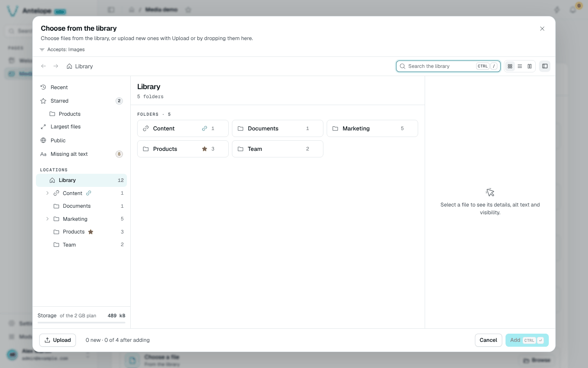This screenshot has width=588, height=368.
Task: Open Products folder under Starred
Action: (x=82, y=114)
